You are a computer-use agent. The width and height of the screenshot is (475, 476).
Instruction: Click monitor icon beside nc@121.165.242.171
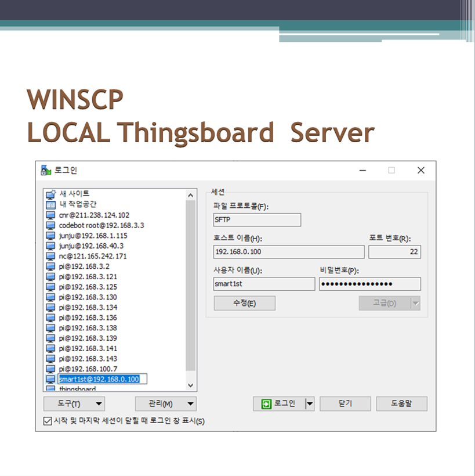[x=50, y=256]
